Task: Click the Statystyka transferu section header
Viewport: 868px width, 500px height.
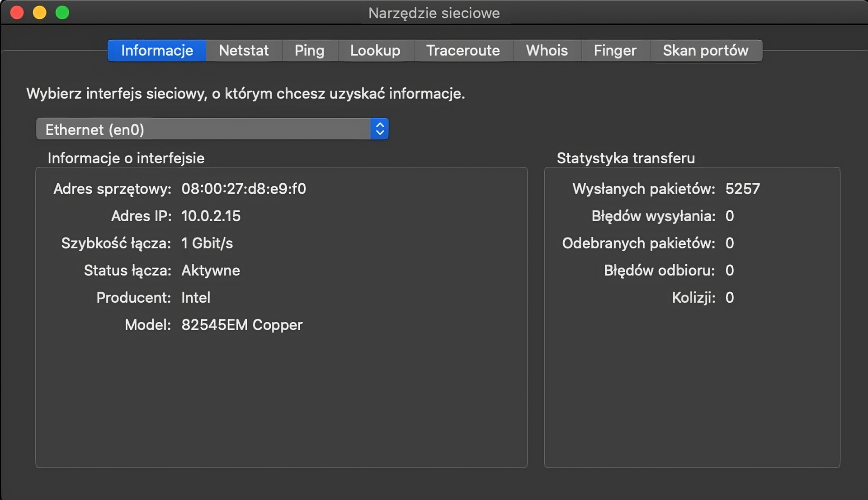Action: [x=626, y=158]
